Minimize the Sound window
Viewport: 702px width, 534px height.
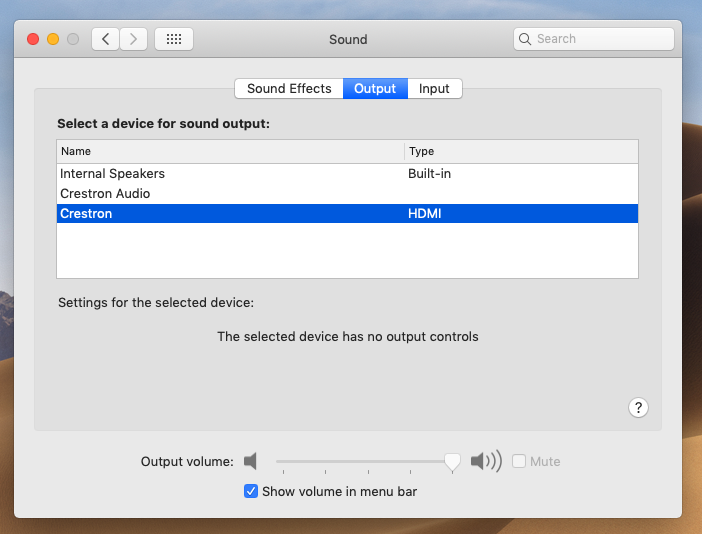pyautogui.click(x=53, y=39)
